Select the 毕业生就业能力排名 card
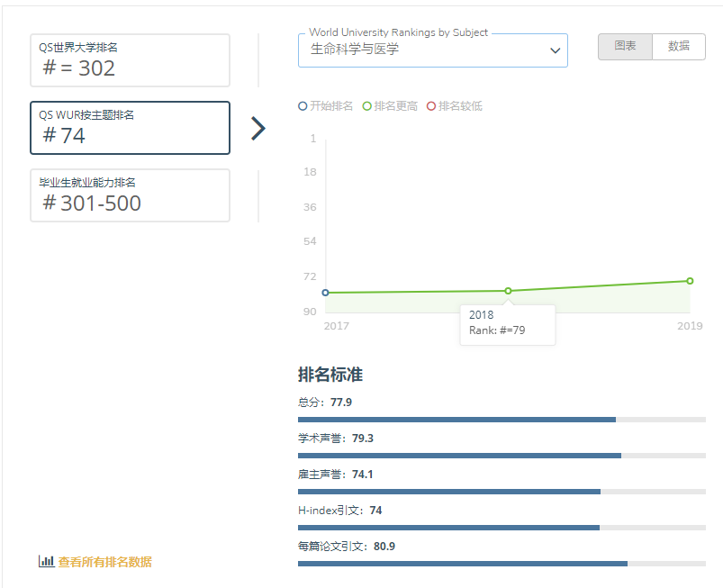The image size is (723, 588). [x=130, y=195]
